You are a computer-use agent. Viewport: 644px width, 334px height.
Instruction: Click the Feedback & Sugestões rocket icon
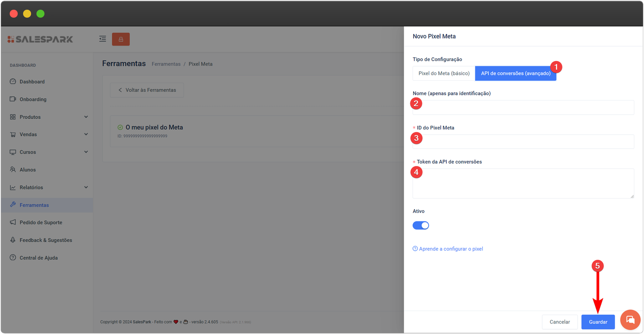point(13,240)
